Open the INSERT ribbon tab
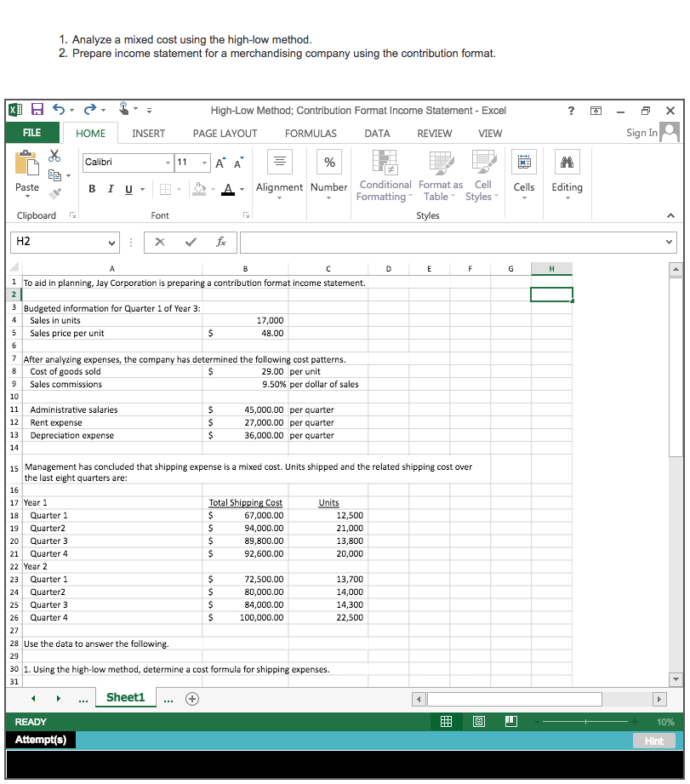Viewport: 690px width, 784px height. click(150, 134)
